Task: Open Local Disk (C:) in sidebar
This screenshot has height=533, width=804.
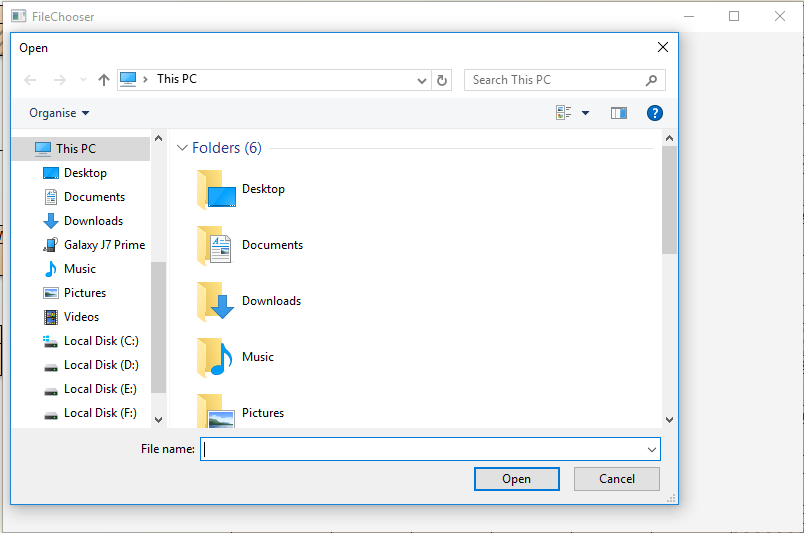Action: coord(91,341)
